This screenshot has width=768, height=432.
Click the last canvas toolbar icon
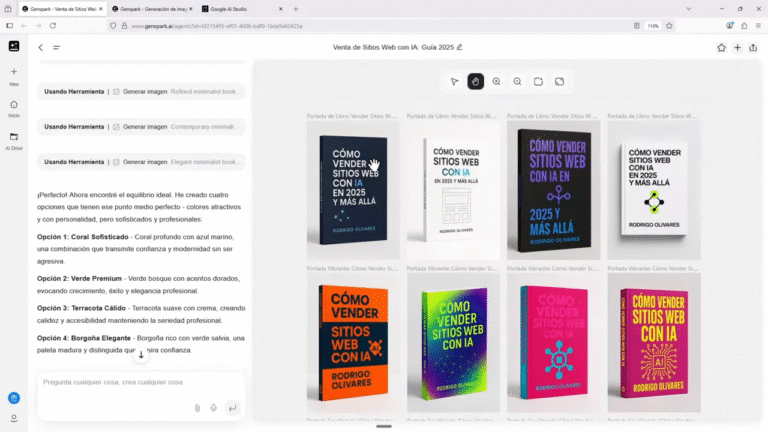[559, 82]
